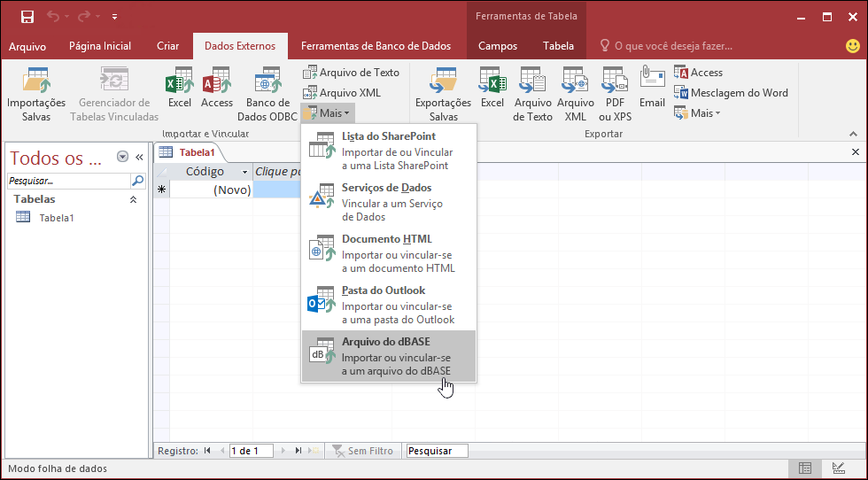Click the Redo arrow icon

(84, 17)
